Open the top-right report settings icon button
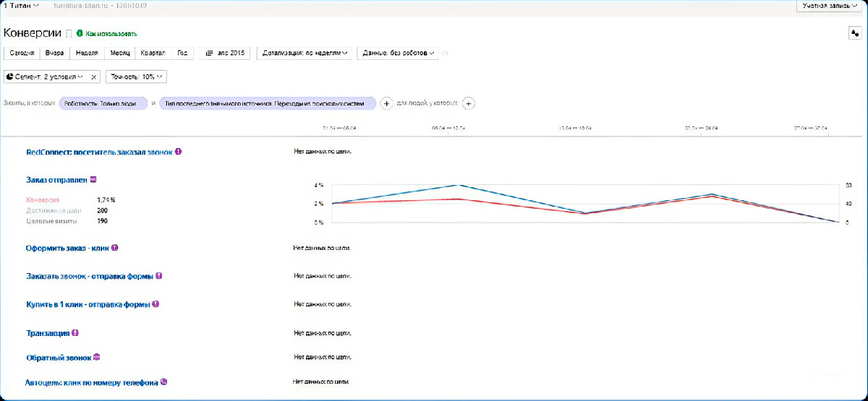This screenshot has width=868, height=401. click(x=854, y=33)
